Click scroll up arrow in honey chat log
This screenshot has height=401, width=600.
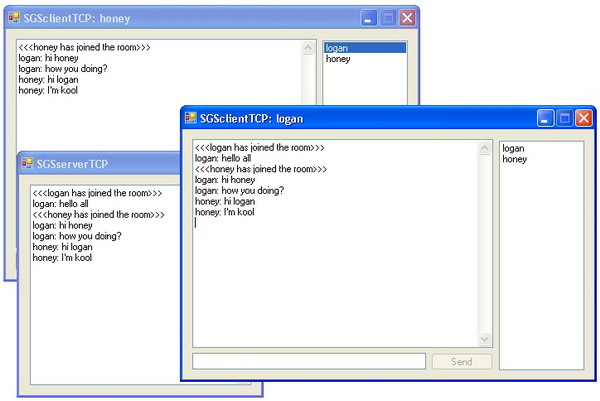pyautogui.click(x=307, y=48)
